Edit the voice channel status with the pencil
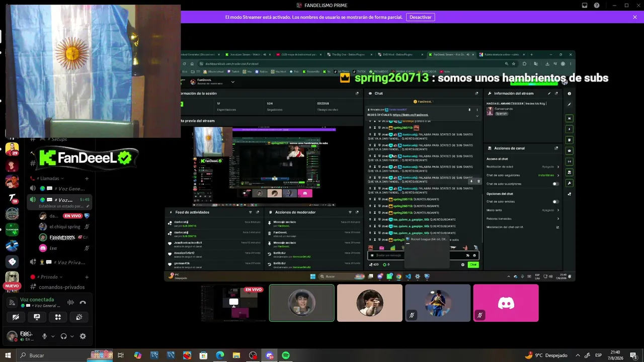The height and width of the screenshot is (362, 644). (x=88, y=206)
